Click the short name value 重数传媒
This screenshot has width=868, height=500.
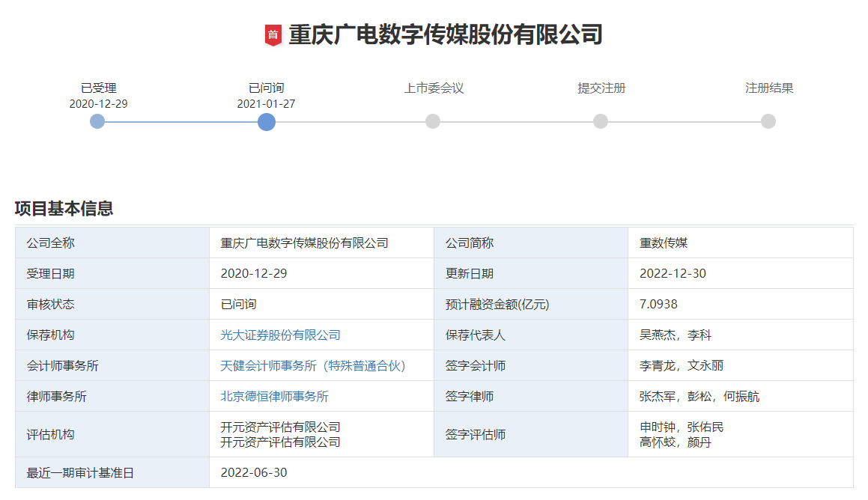pyautogui.click(x=664, y=243)
